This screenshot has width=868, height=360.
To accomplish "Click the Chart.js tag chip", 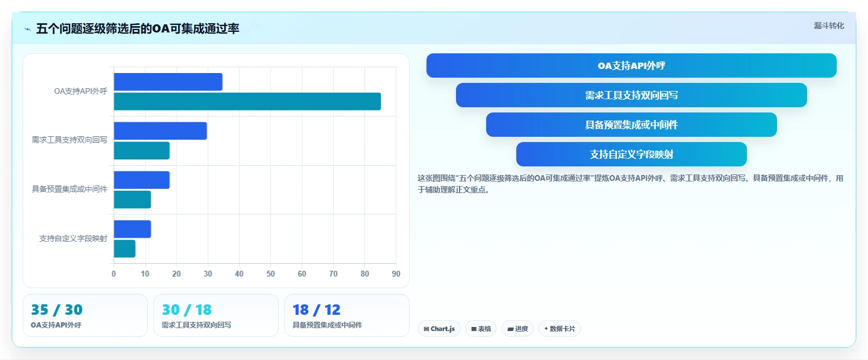I will point(439,329).
